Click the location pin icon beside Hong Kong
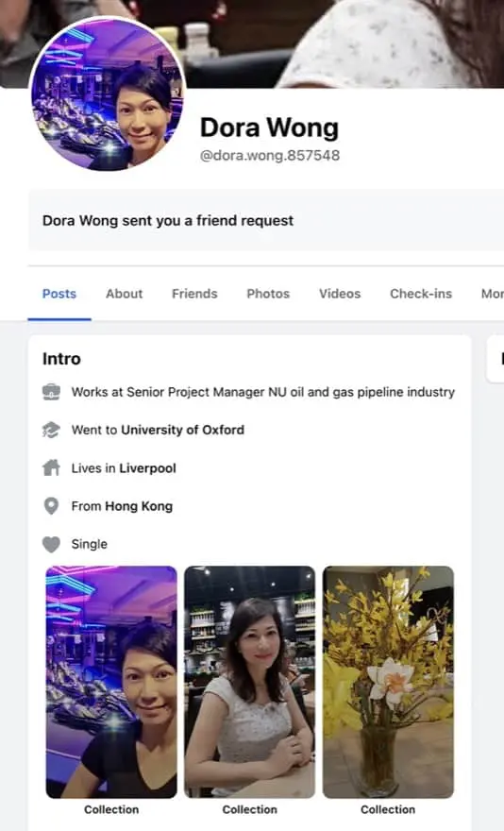Screen dimensions: 504x831 [x=51, y=506]
